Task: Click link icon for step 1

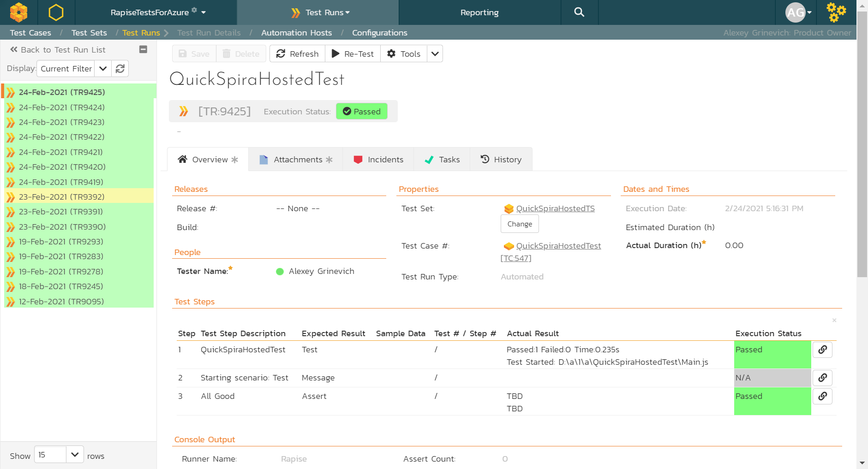Action: click(822, 350)
